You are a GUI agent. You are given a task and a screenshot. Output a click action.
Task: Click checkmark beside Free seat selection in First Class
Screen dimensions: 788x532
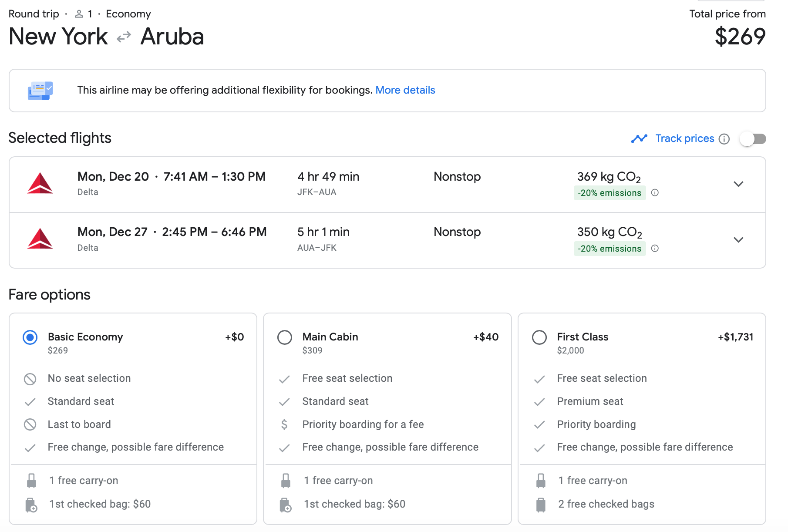pos(539,379)
